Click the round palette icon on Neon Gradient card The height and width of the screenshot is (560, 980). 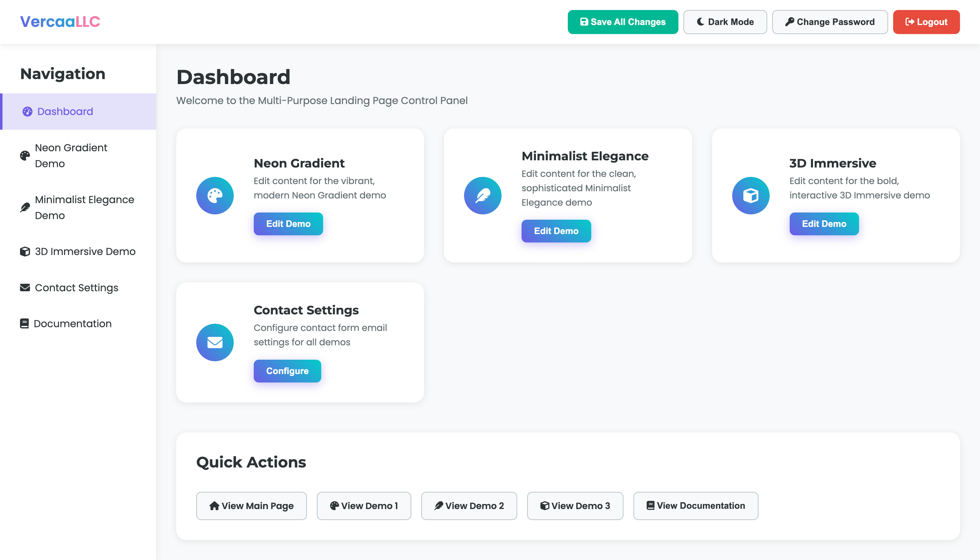pos(215,195)
